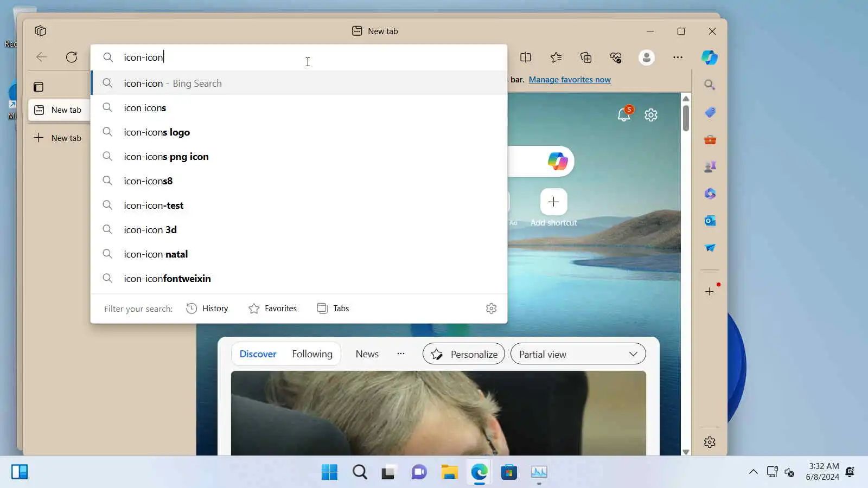The height and width of the screenshot is (488, 868).
Task: Open Outlook in the sidebar
Action: [710, 221]
